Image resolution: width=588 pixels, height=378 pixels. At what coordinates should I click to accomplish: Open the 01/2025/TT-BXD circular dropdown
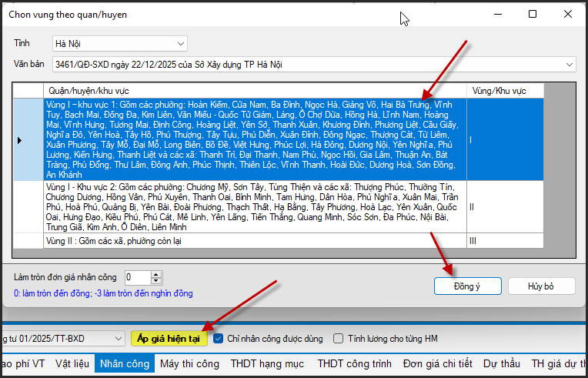pyautogui.click(x=118, y=338)
